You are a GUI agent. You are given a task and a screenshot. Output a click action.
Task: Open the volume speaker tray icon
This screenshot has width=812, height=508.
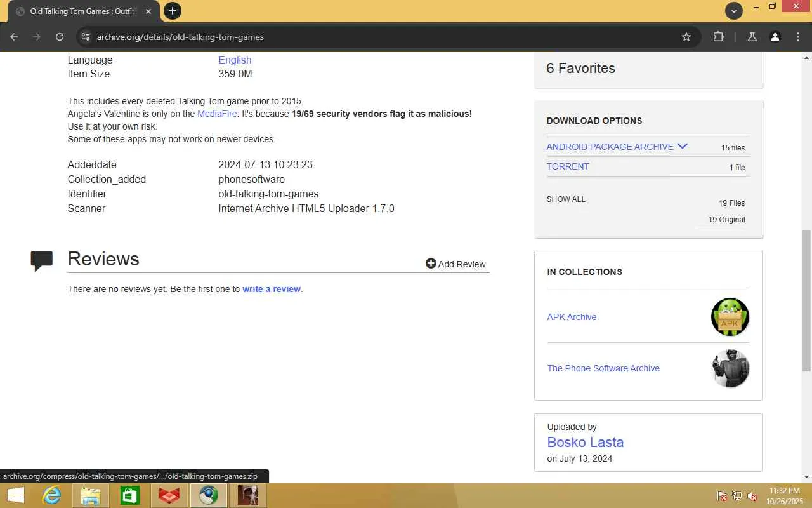752,496
